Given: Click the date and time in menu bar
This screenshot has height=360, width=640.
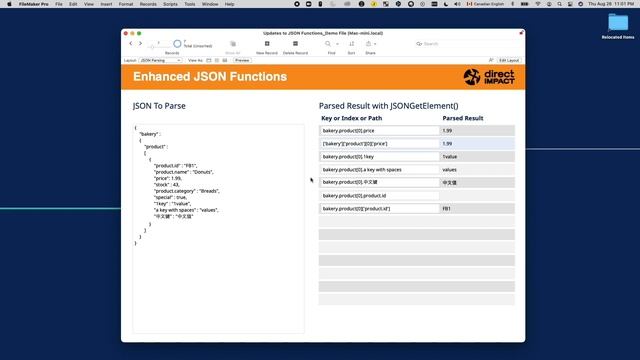Looking at the screenshot, I should (611, 4).
